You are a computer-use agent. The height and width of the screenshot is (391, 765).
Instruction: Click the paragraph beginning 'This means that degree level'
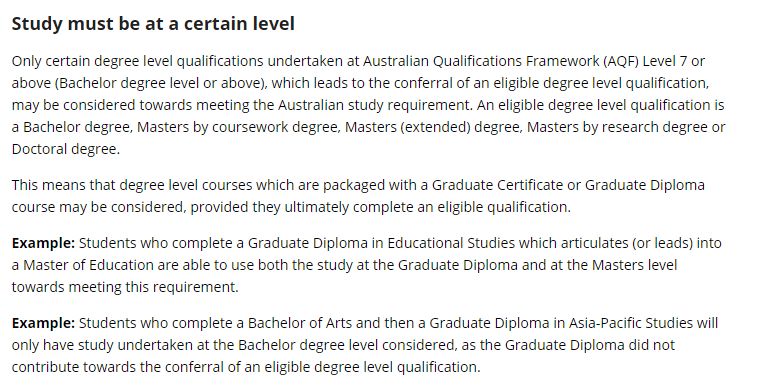point(358,196)
